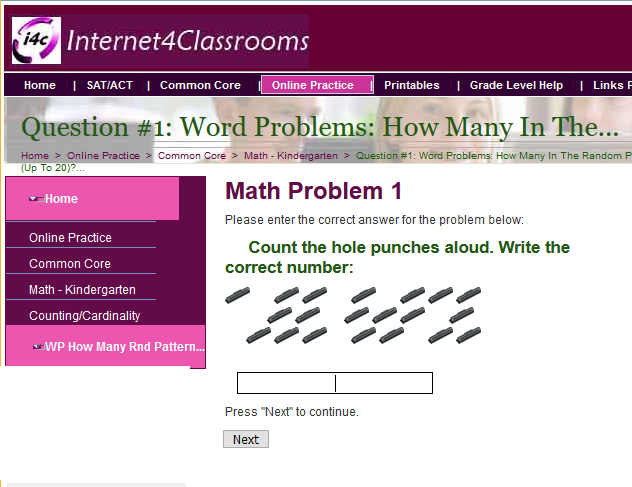This screenshot has height=487, width=632.
Task: Click the i4c site logo
Action: click(36, 40)
